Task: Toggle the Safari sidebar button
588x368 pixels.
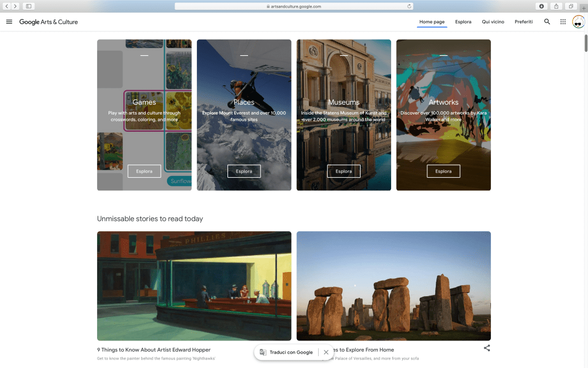Action: 29,6
